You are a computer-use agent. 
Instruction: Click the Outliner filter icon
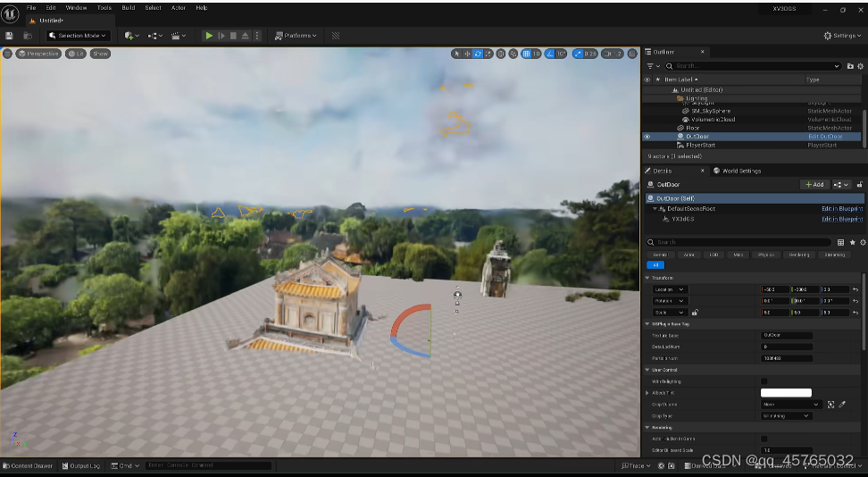pyautogui.click(x=653, y=66)
